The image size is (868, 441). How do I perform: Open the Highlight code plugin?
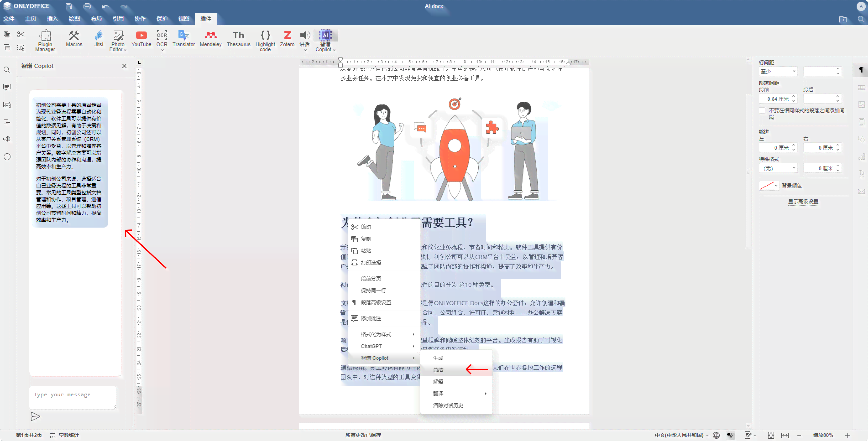coord(265,40)
